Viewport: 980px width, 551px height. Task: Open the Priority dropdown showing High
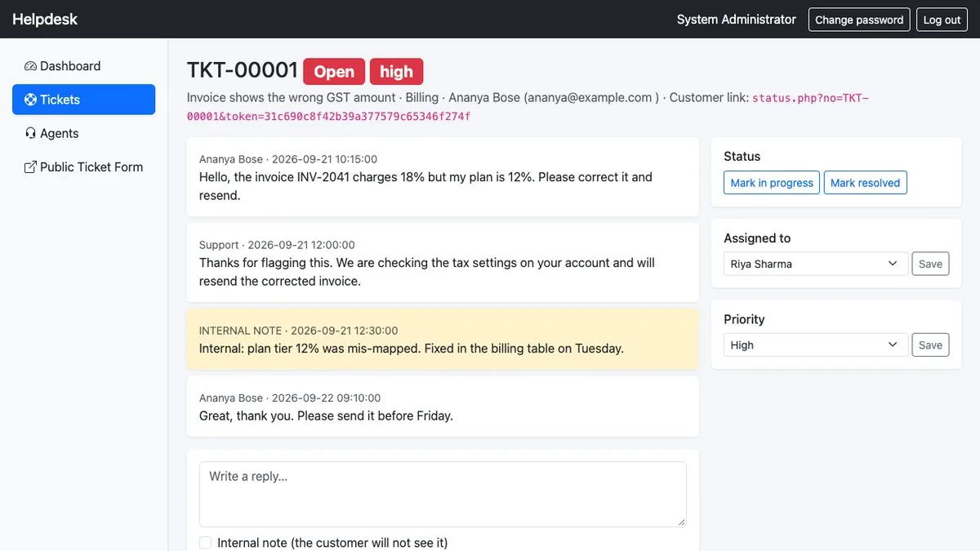pyautogui.click(x=816, y=345)
